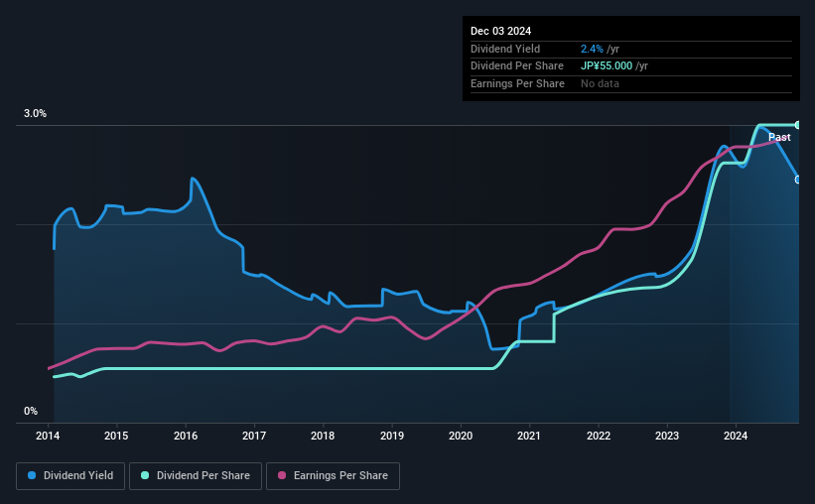Toggle the Earnings Per Share legend button
Screen dimensions: 815x504
333,476
